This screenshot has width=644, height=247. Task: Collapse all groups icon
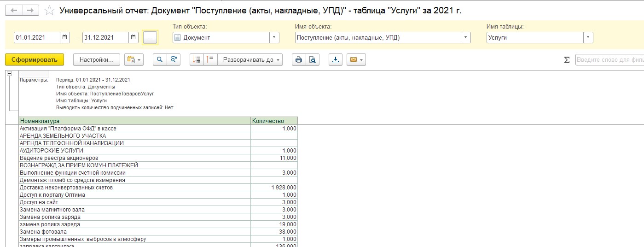click(210, 59)
